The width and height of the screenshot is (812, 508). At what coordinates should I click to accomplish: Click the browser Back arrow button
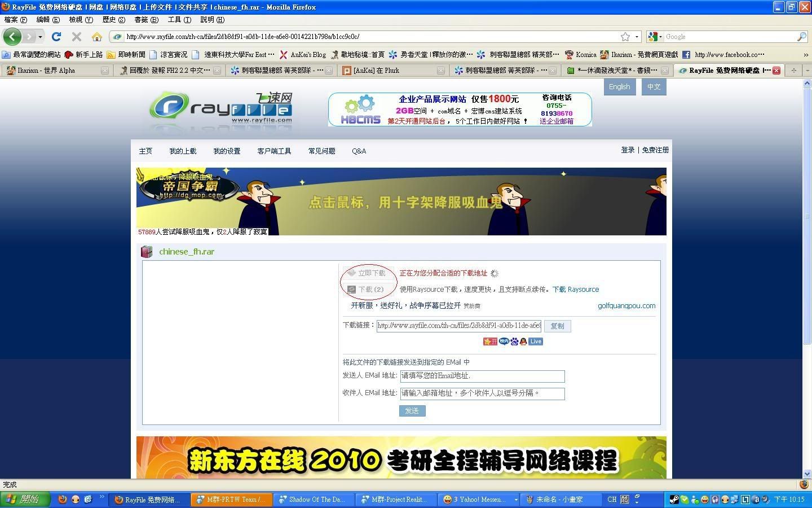12,37
